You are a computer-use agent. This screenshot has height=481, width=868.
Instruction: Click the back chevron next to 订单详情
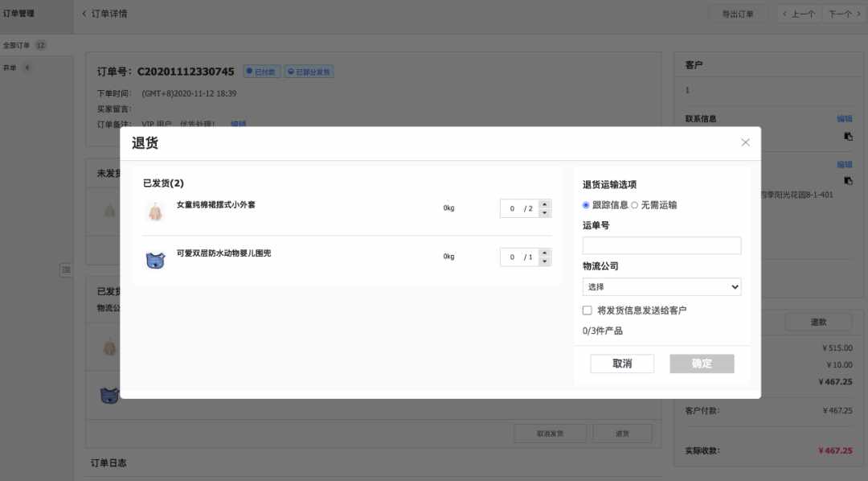tap(84, 14)
